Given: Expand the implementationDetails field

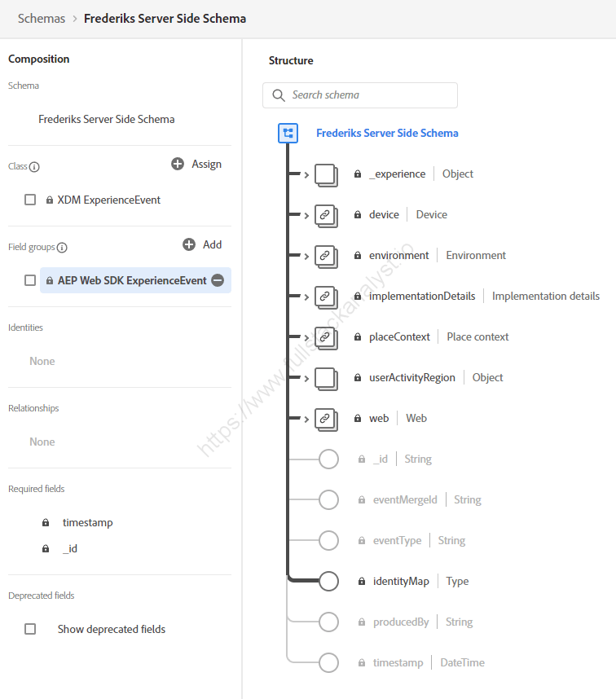Looking at the screenshot, I should (x=308, y=296).
